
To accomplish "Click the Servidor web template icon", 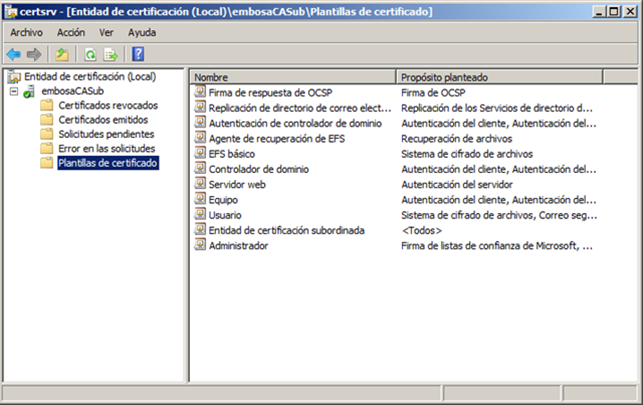I will [200, 184].
